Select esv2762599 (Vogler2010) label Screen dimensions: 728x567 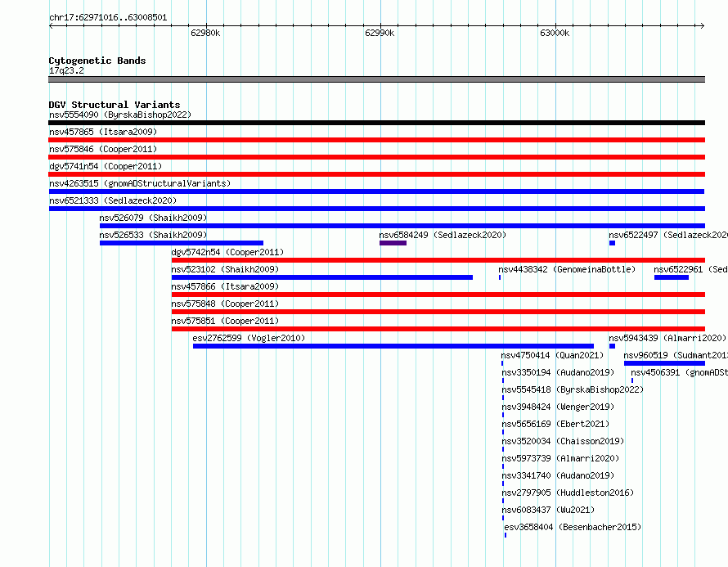tap(249, 338)
